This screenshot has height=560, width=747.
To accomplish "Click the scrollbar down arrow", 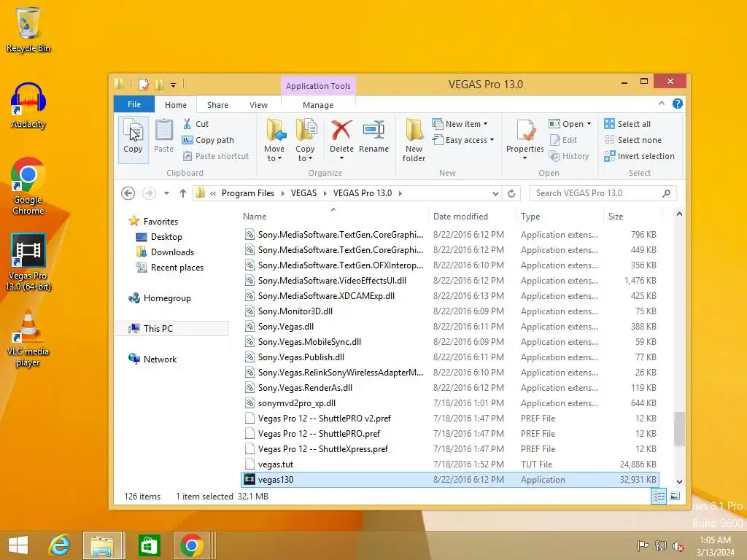I will (679, 482).
